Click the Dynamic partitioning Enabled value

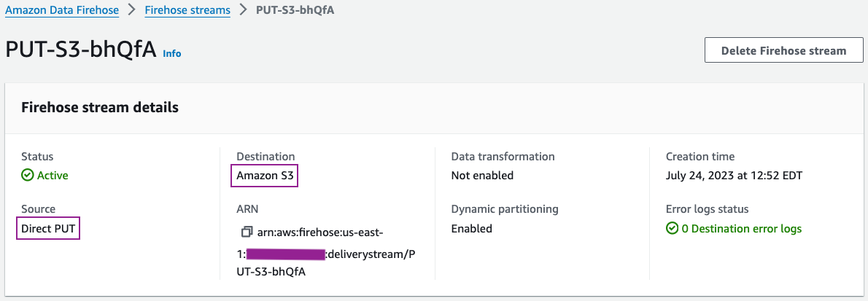471,229
